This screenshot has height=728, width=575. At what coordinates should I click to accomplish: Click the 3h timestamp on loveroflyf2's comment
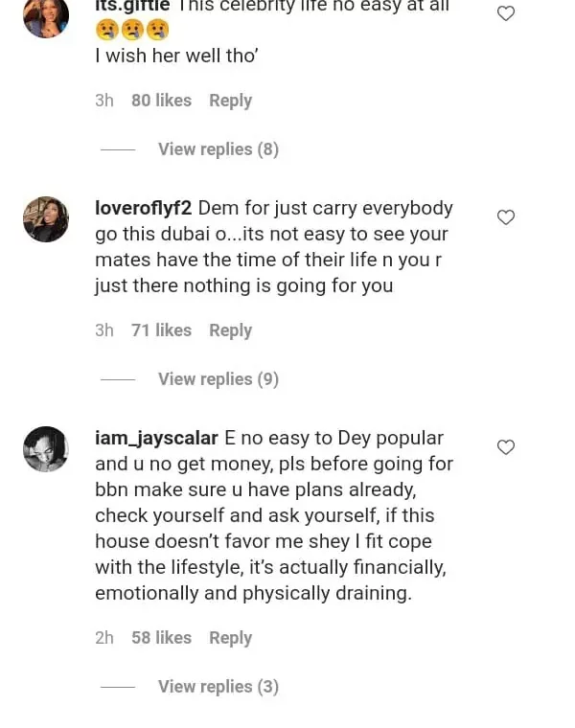click(104, 330)
